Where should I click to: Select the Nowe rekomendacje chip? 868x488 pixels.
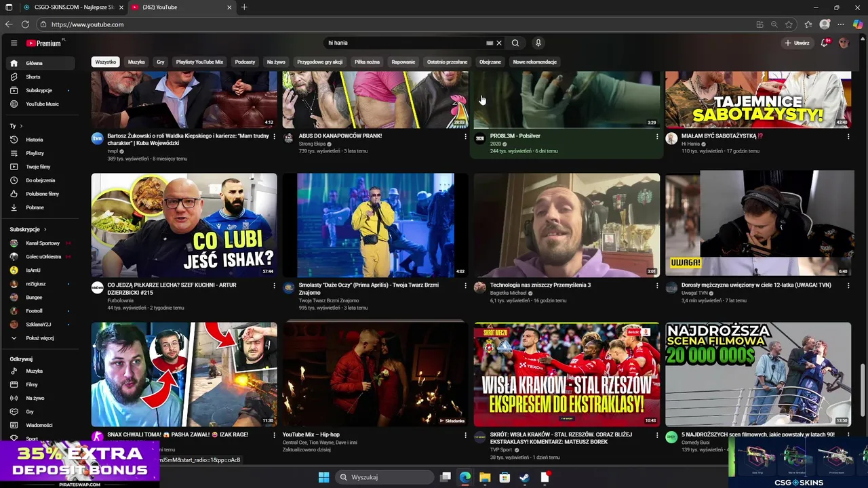click(x=535, y=62)
